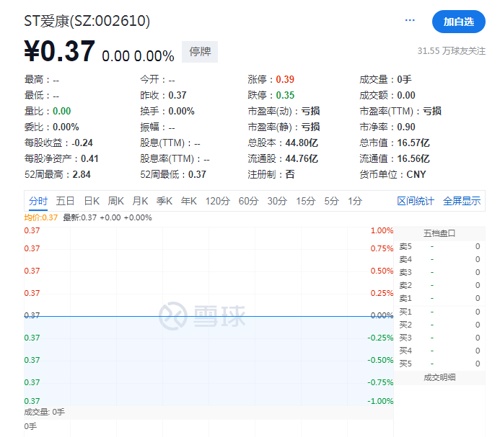
Task: Show the 年K chart
Action: pos(189,201)
